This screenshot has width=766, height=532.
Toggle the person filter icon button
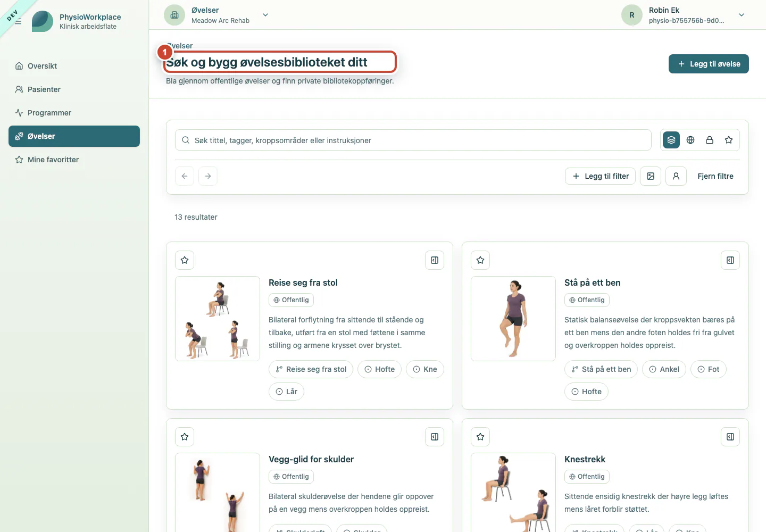click(x=676, y=176)
